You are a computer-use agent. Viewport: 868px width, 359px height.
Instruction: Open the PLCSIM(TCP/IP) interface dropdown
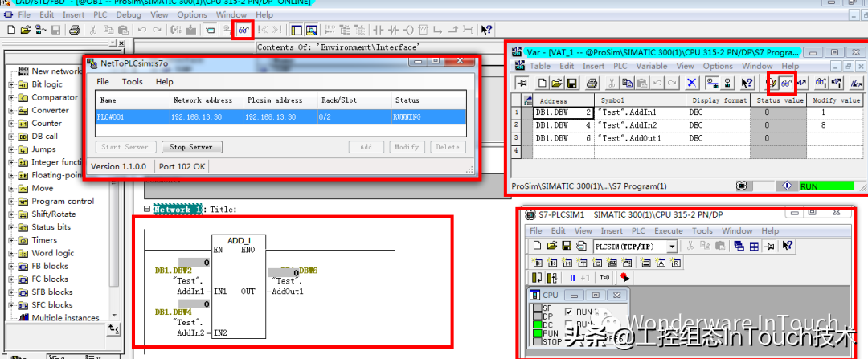click(672, 246)
